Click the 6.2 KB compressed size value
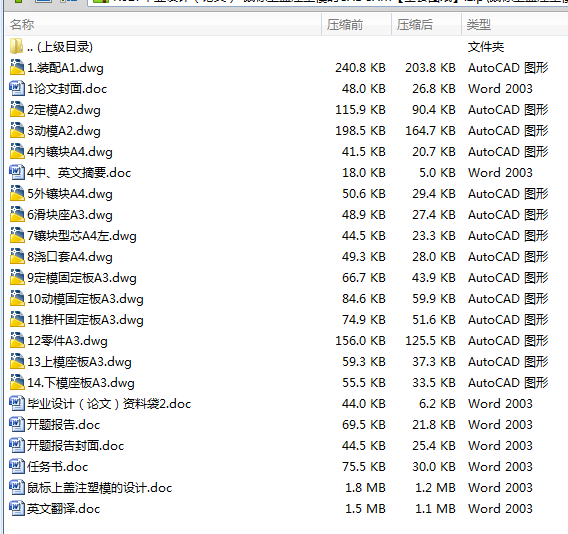The height and width of the screenshot is (534, 568). [438, 404]
